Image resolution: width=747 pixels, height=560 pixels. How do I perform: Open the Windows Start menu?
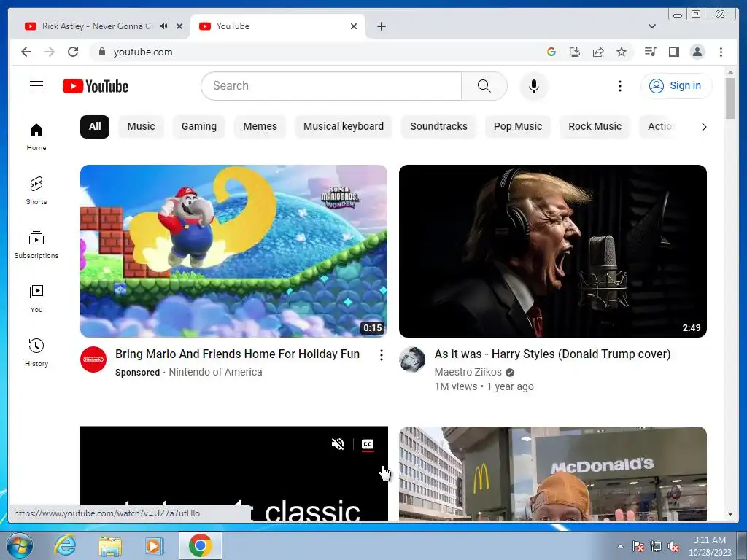(20, 545)
